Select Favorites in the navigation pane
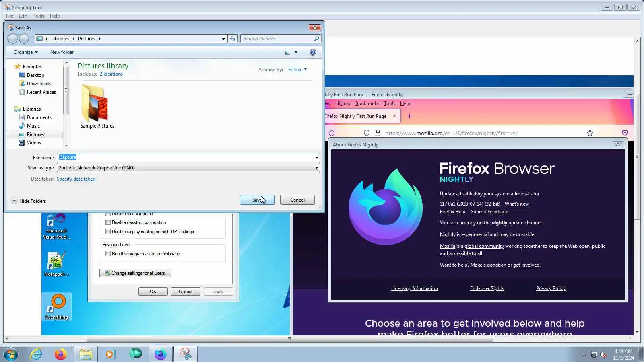 coord(32,67)
